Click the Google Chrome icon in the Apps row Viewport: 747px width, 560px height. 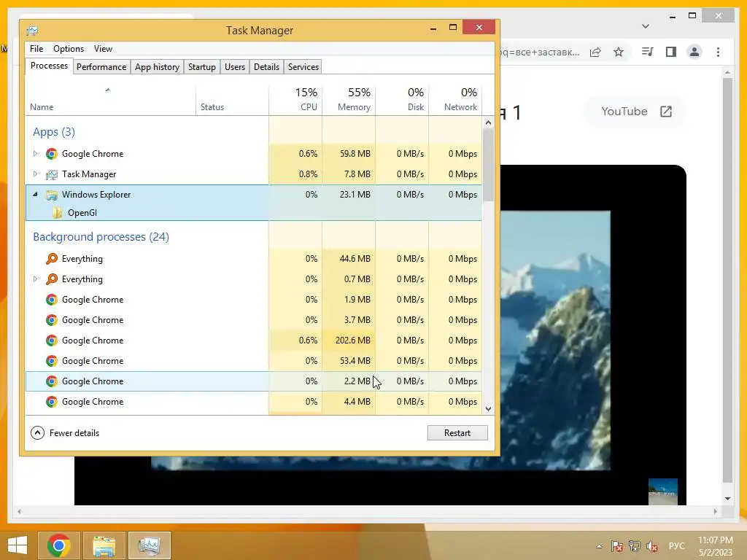tap(52, 154)
